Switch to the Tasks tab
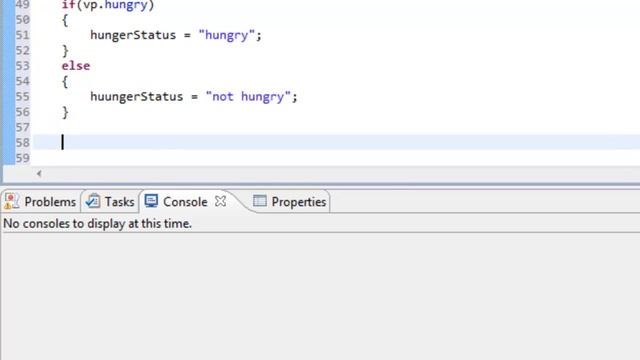This screenshot has width=640, height=360. tap(110, 202)
